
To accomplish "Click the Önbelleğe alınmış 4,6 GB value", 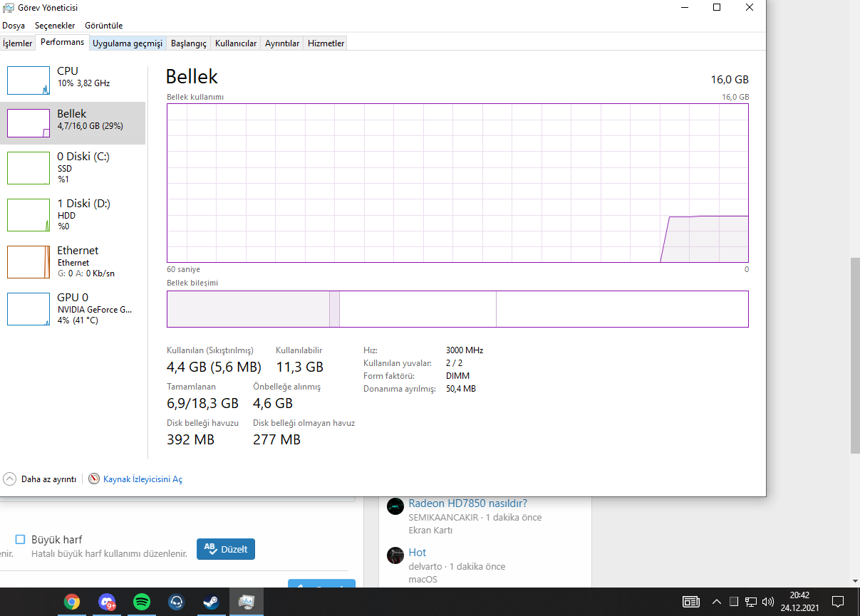I will pyautogui.click(x=273, y=404).
